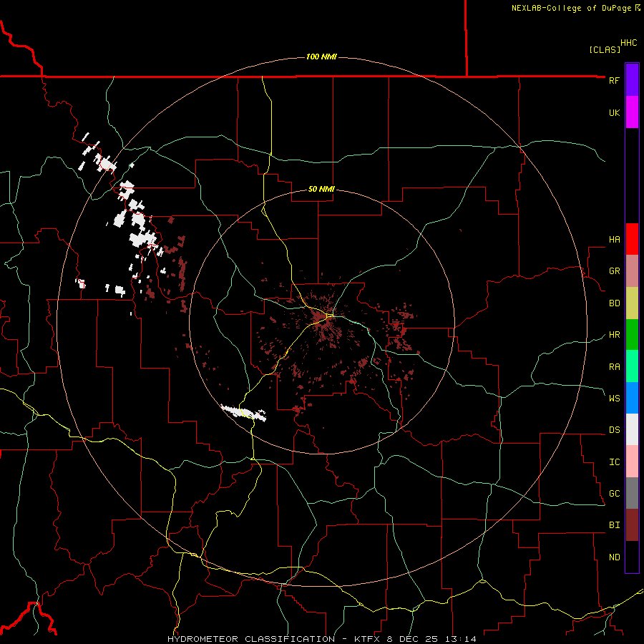Click the IC light pink legend swatch
The width and height of the screenshot is (644, 644).
click(632, 462)
